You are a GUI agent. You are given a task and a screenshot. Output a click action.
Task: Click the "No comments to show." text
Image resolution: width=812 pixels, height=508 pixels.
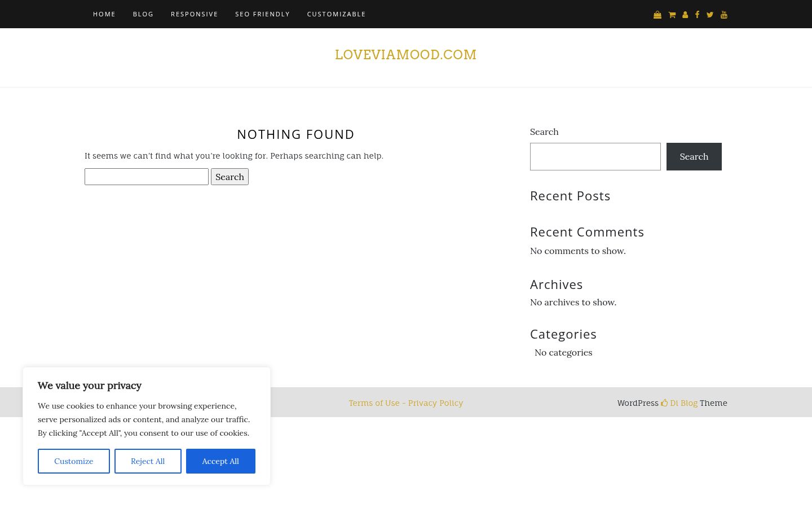click(578, 251)
